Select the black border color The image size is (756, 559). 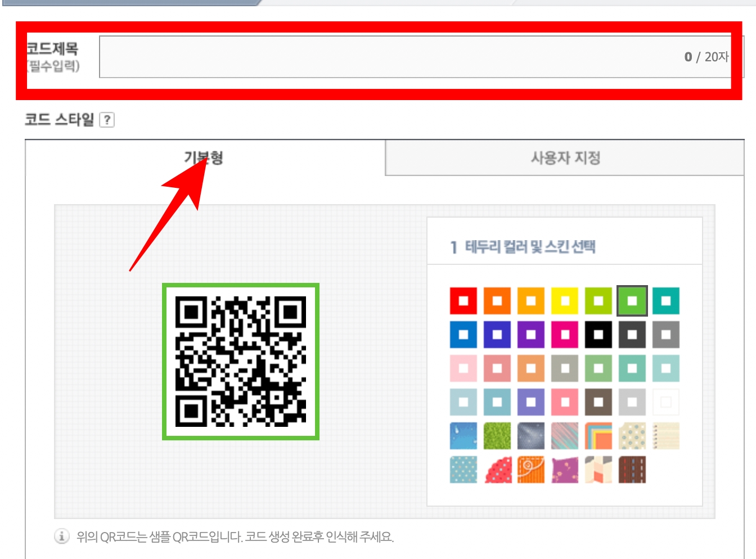point(598,335)
